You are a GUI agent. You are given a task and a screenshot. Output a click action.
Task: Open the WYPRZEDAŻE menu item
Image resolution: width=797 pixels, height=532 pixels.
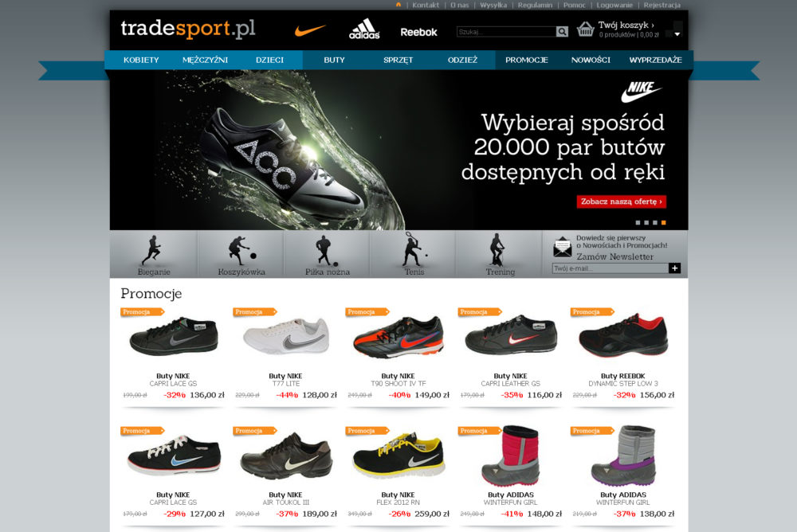[656, 60]
